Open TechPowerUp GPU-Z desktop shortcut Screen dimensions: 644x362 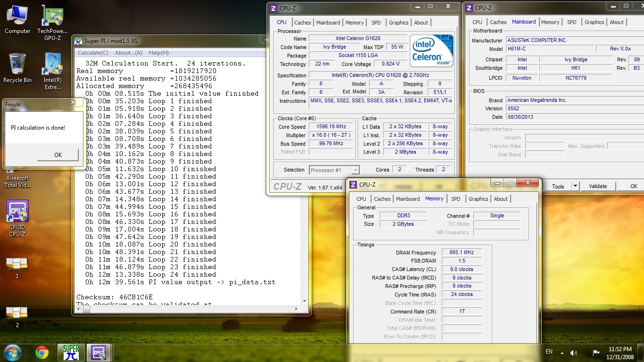click(x=53, y=23)
